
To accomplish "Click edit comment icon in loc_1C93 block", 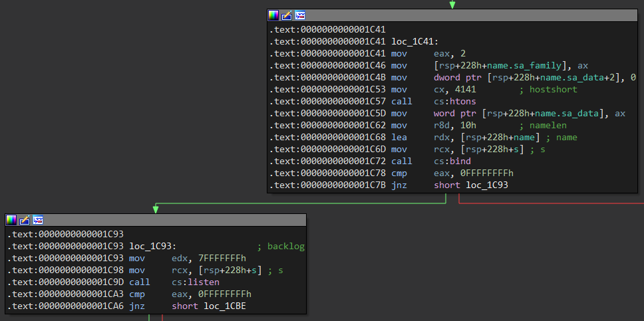I will click(25, 220).
